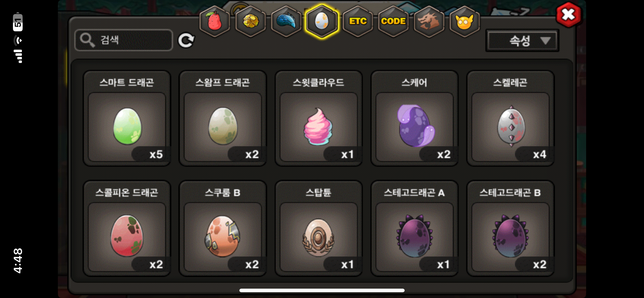The width and height of the screenshot is (644, 298).
Task: Open the fruit food category tab
Action: [x=215, y=21]
